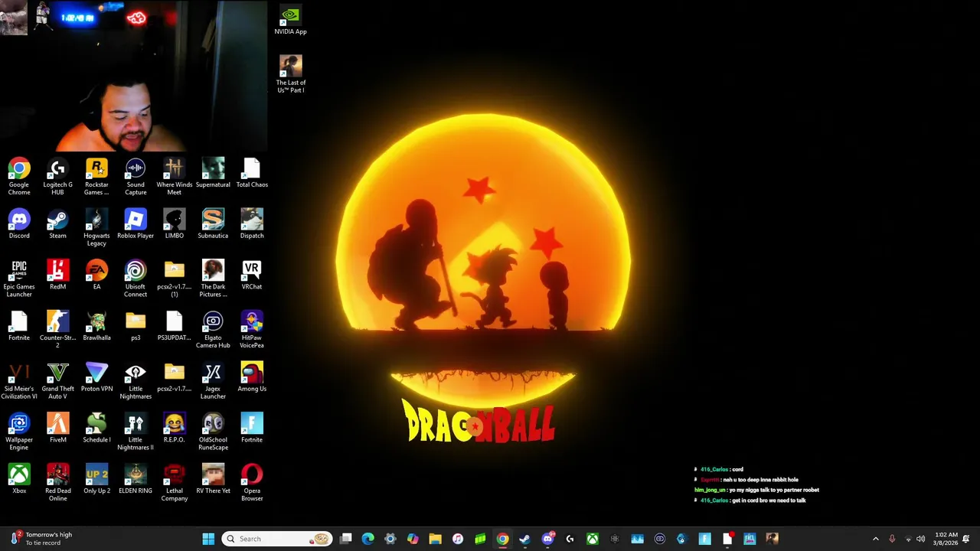Viewport: 980px width, 551px height.
Task: Launch Little Nightmares II desktop icon
Action: (136, 432)
